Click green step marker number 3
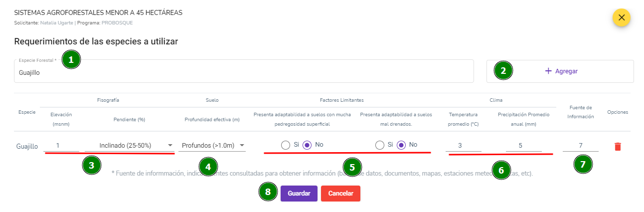The image size is (644, 212). click(92, 164)
